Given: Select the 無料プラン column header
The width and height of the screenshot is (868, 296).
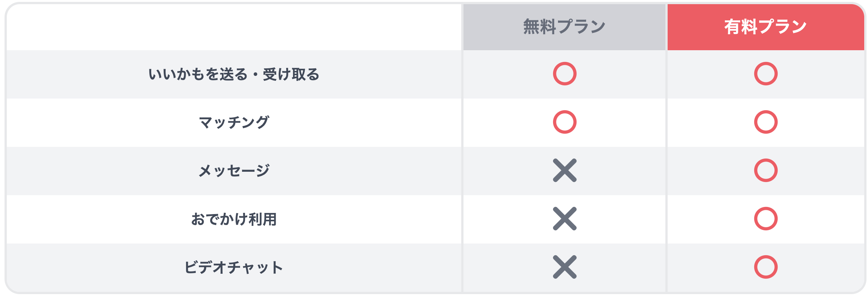Looking at the screenshot, I should [x=564, y=27].
